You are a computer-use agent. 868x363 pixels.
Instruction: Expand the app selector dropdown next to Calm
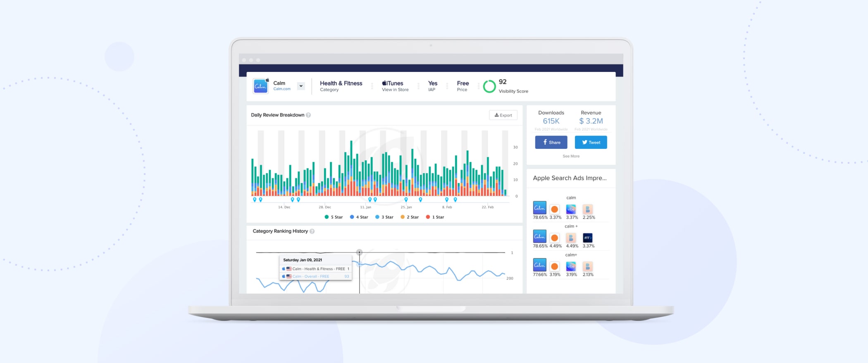[301, 86]
